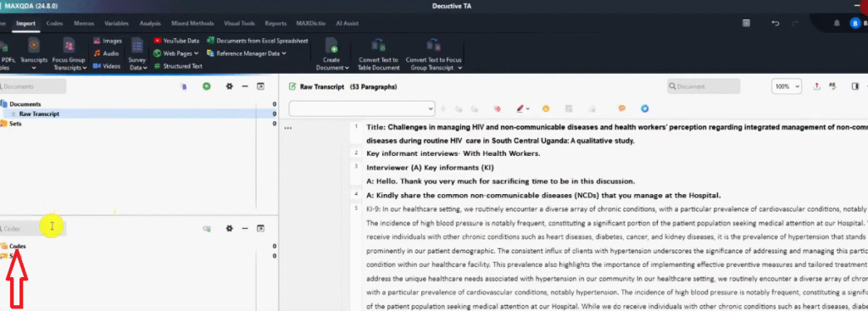This screenshot has height=311, width=868.
Task: Undock the Documents panel window
Action: click(x=261, y=86)
